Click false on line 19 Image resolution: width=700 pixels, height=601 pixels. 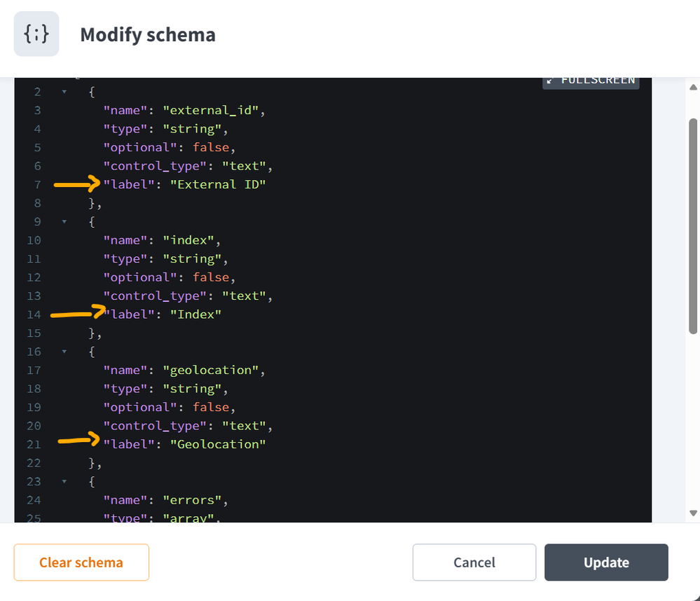pyautogui.click(x=211, y=407)
